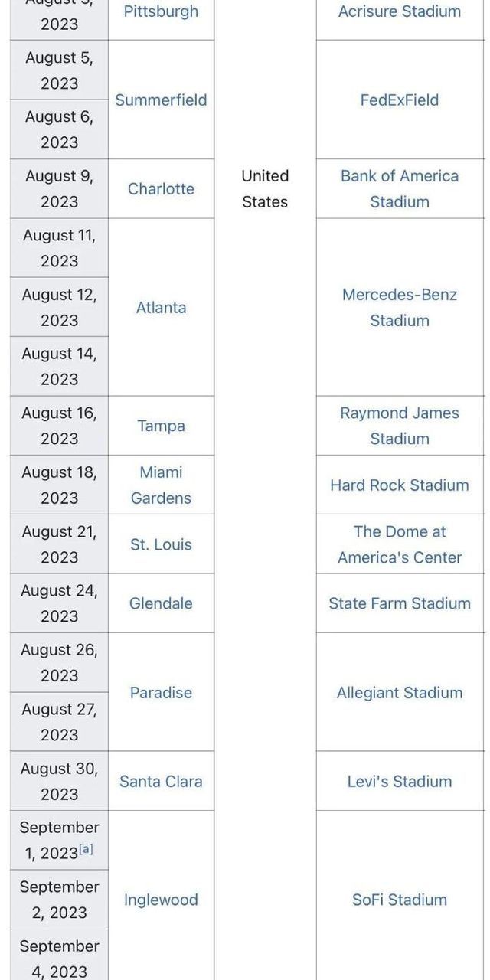Open the Hard Rock Stadium link
Screen dimensions: 490x980
(x=400, y=485)
